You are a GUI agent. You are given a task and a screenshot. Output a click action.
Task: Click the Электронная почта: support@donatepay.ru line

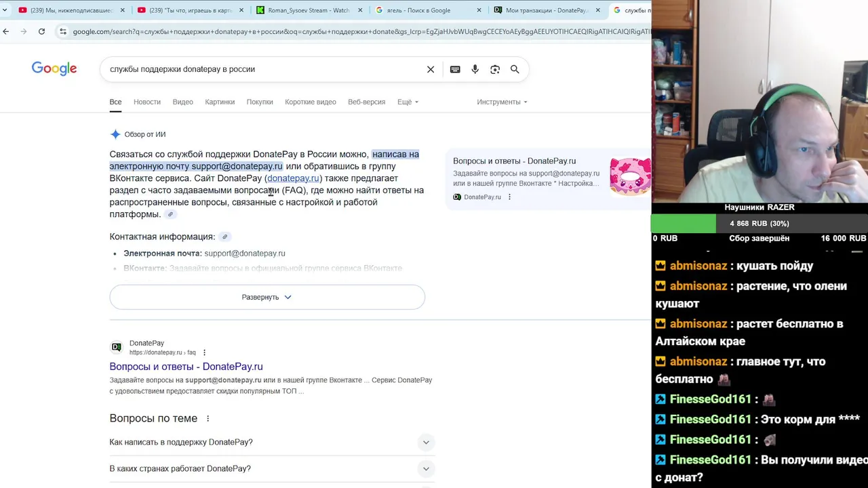pos(204,253)
